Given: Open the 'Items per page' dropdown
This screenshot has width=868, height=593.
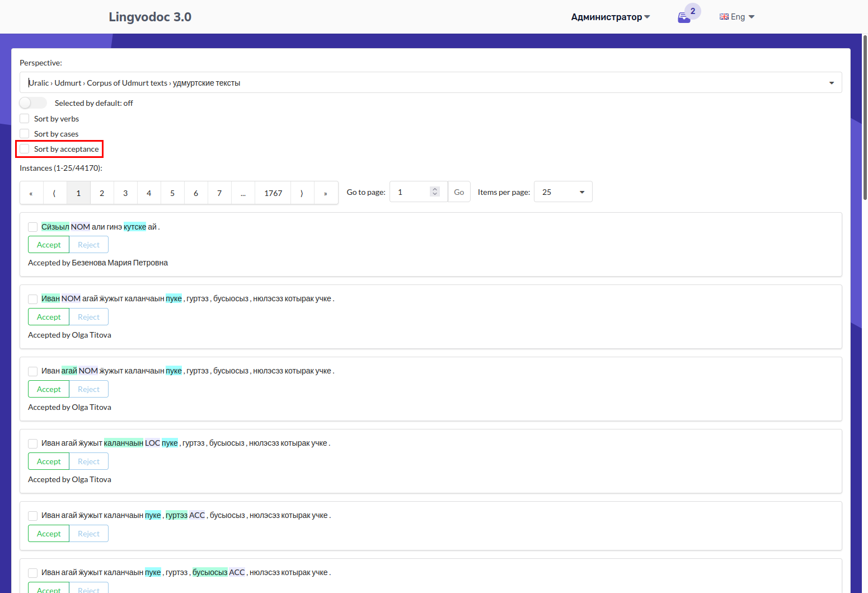Looking at the screenshot, I should tap(562, 192).
